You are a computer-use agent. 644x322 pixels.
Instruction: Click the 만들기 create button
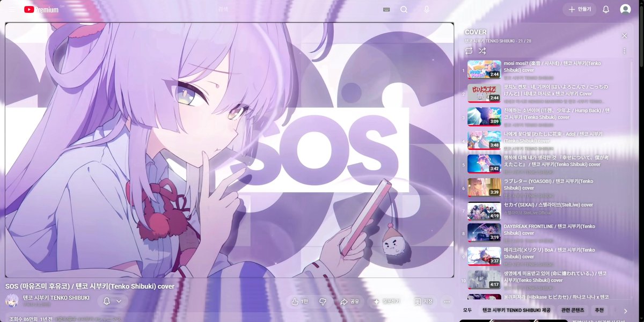coord(579,9)
